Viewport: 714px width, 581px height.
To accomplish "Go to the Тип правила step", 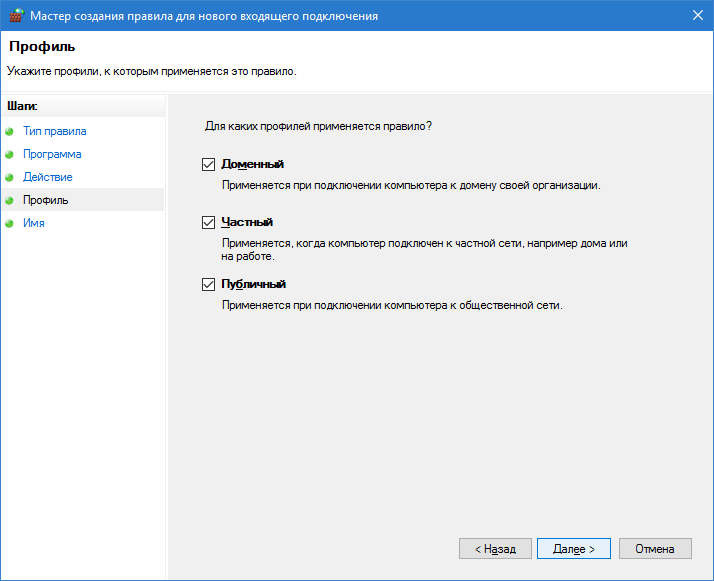I will [55, 131].
